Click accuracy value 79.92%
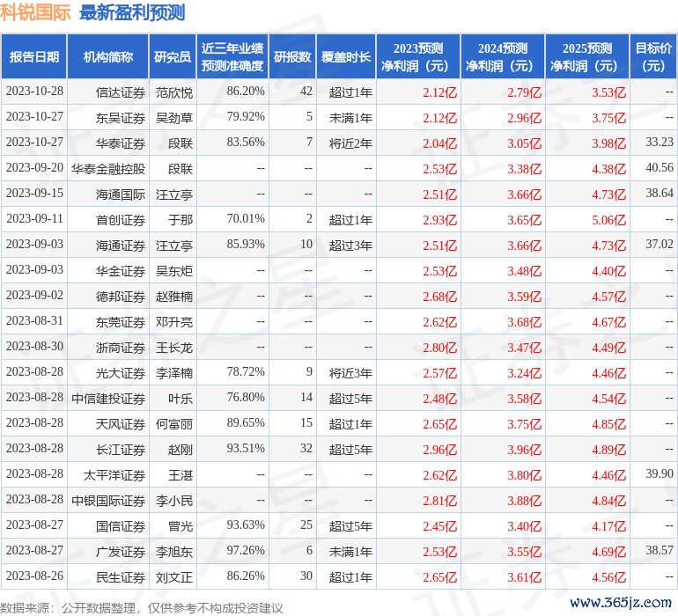678x616 pixels. coord(246,117)
